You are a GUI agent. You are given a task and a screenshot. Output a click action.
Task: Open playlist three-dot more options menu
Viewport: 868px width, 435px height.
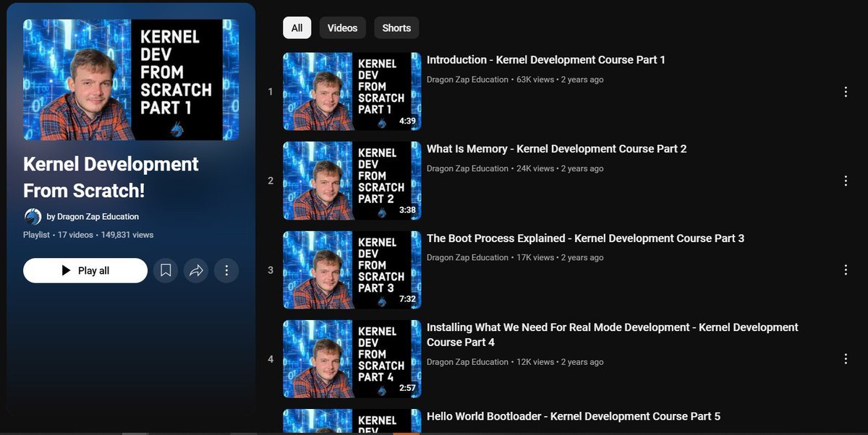click(226, 270)
